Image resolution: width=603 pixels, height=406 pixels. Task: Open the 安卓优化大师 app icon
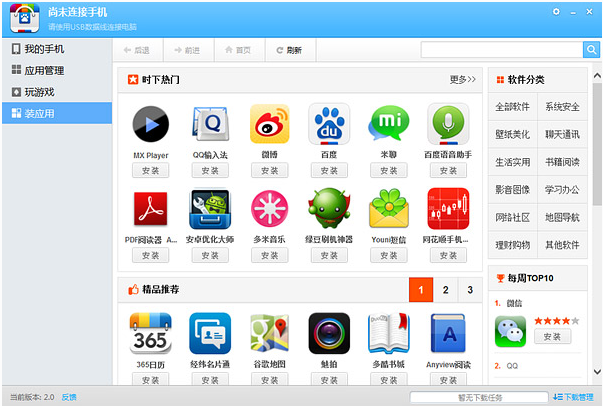210,209
